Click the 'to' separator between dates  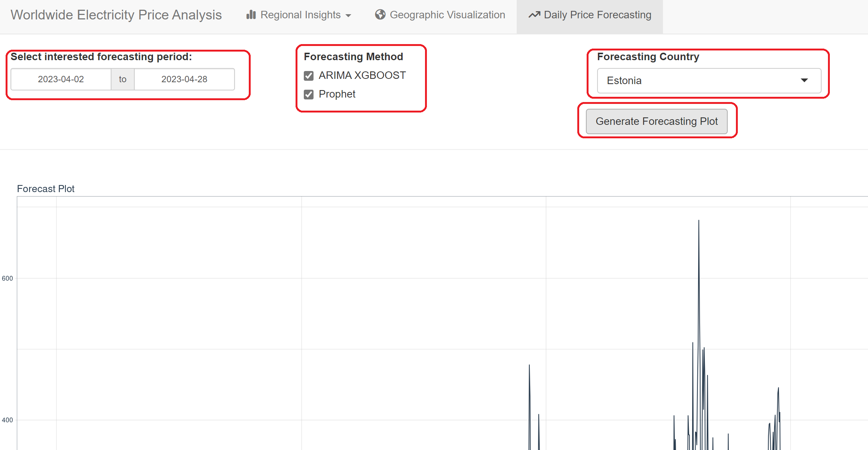123,79
